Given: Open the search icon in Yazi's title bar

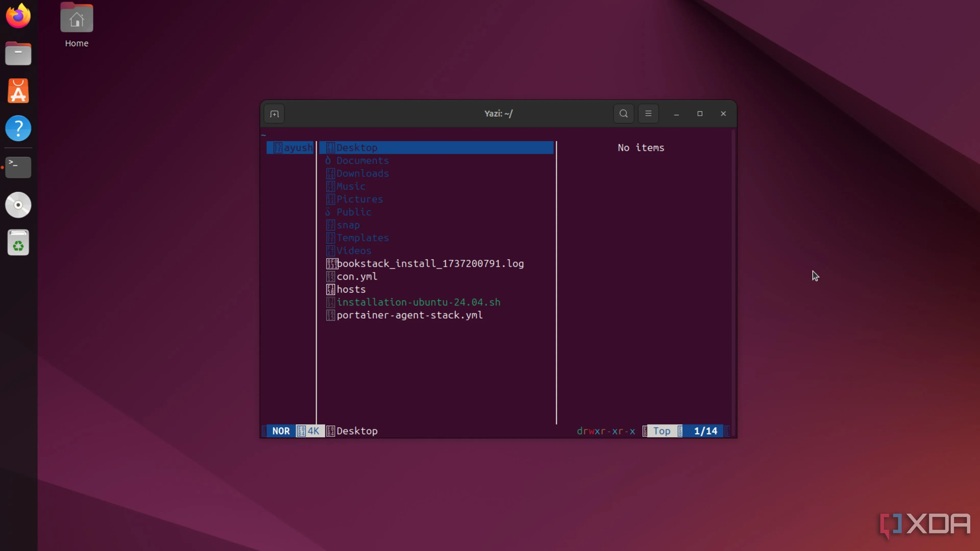Looking at the screenshot, I should [x=623, y=113].
